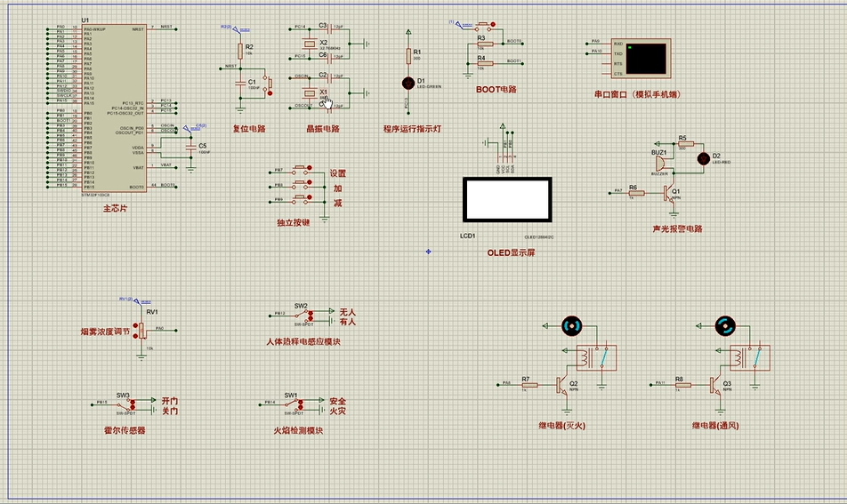847x504 pixels.
Task: Select crystal X2 (32.768kHz)
Action: 309,44
